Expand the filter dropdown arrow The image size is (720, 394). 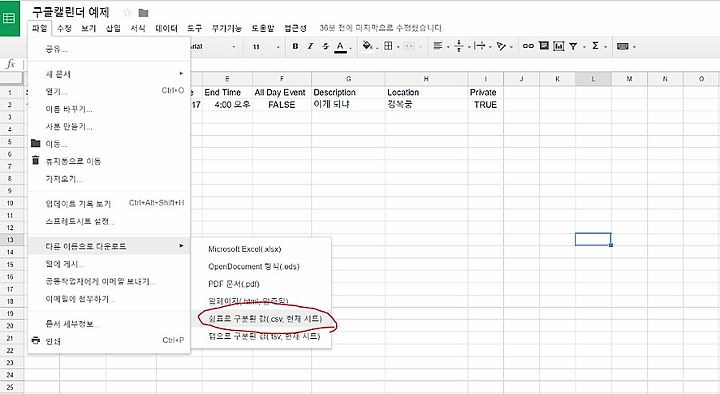tap(584, 46)
